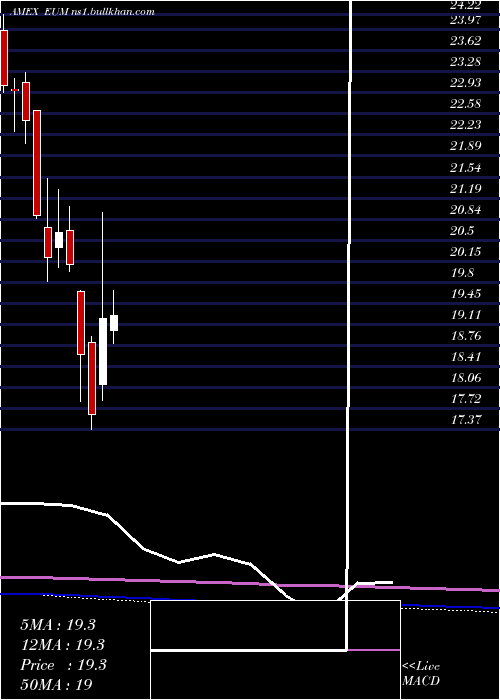The height and width of the screenshot is (700, 500).
Task: Click the 23.62 price axis label
Action: pyautogui.click(x=465, y=41)
